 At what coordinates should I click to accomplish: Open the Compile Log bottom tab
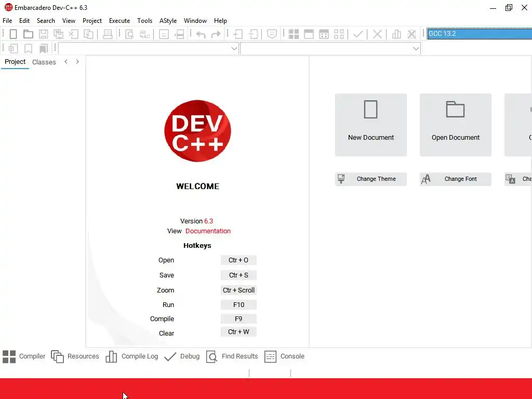[x=131, y=356]
